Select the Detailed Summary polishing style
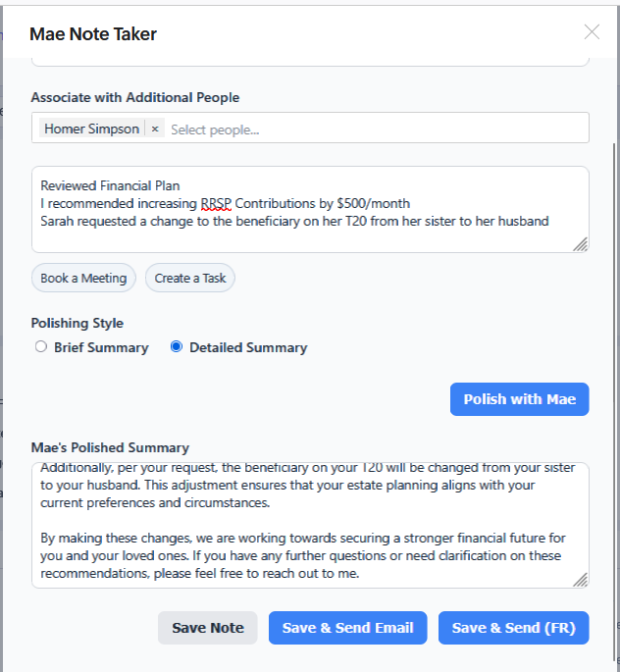Image resolution: width=620 pixels, height=672 pixels. 177,347
